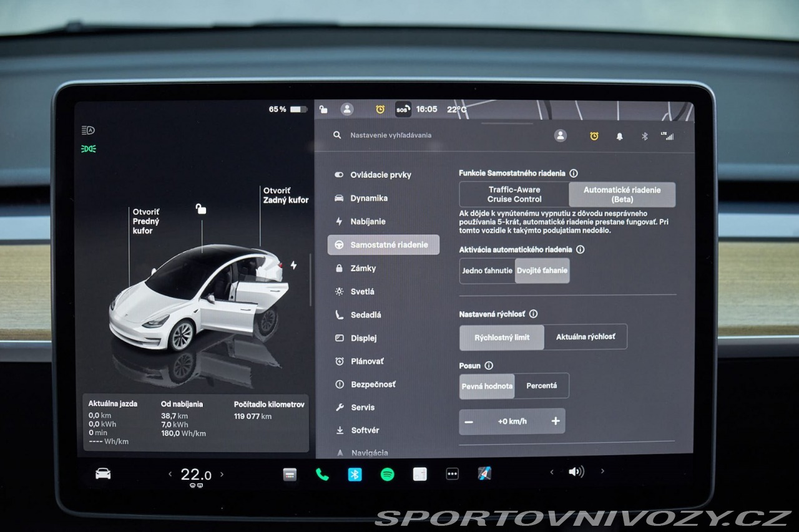The height and width of the screenshot is (532, 799).
Task: Decrease speed offset with minus button
Action: click(469, 422)
